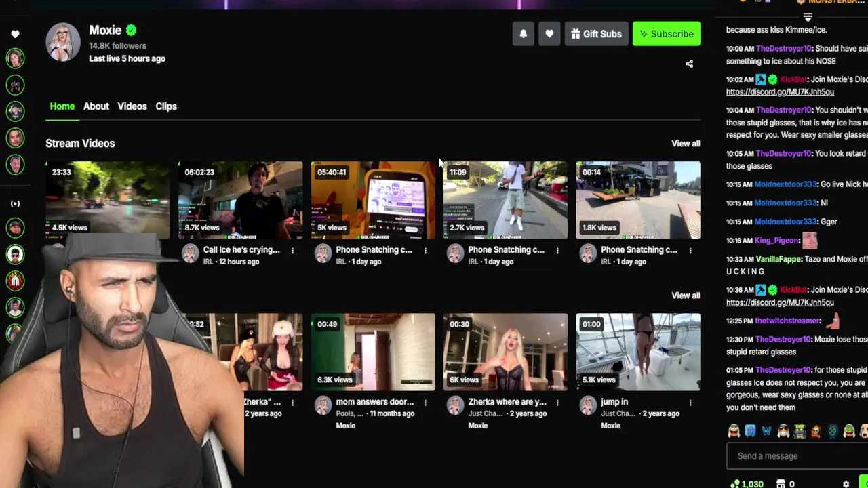868x488 pixels.
Task: Click the green Subscribe button
Action: point(667,34)
